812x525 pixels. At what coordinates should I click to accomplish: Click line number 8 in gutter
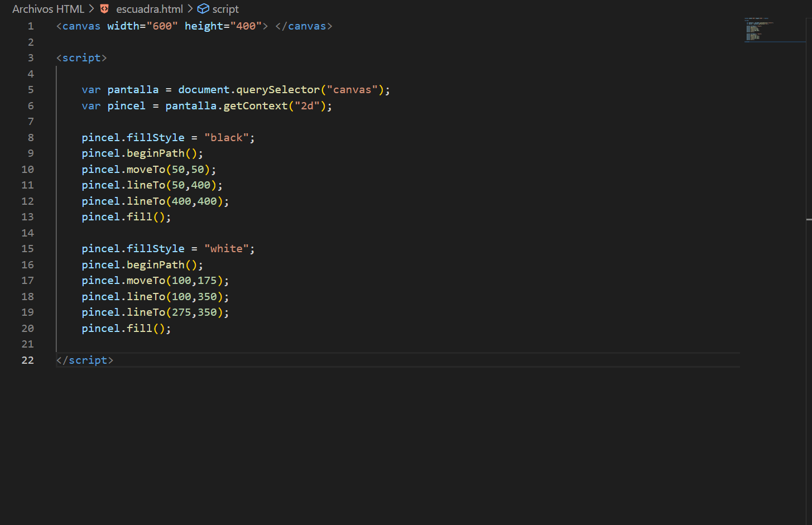pyautogui.click(x=31, y=138)
